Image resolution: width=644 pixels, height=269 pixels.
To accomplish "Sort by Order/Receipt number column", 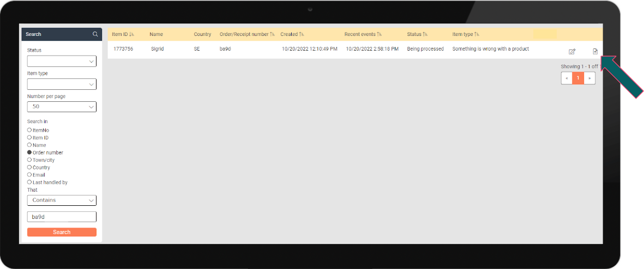I will point(247,34).
